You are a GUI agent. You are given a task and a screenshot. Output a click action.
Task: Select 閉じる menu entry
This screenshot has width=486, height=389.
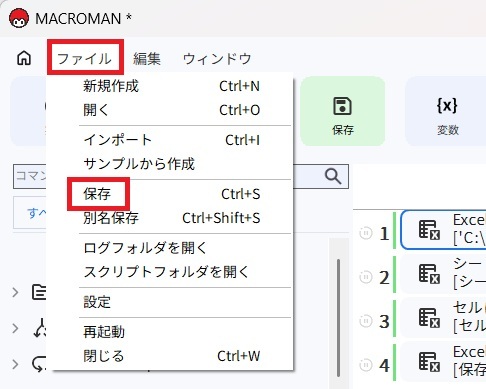click(170, 356)
